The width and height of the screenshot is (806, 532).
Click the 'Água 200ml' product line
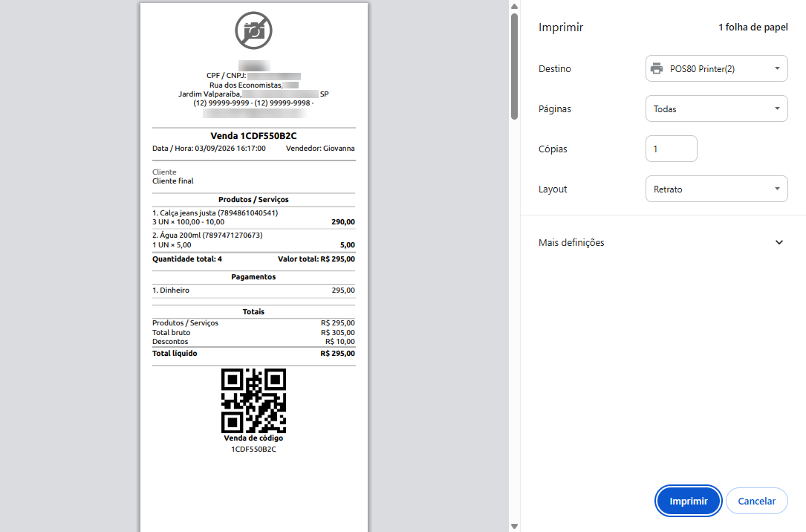[207, 236]
